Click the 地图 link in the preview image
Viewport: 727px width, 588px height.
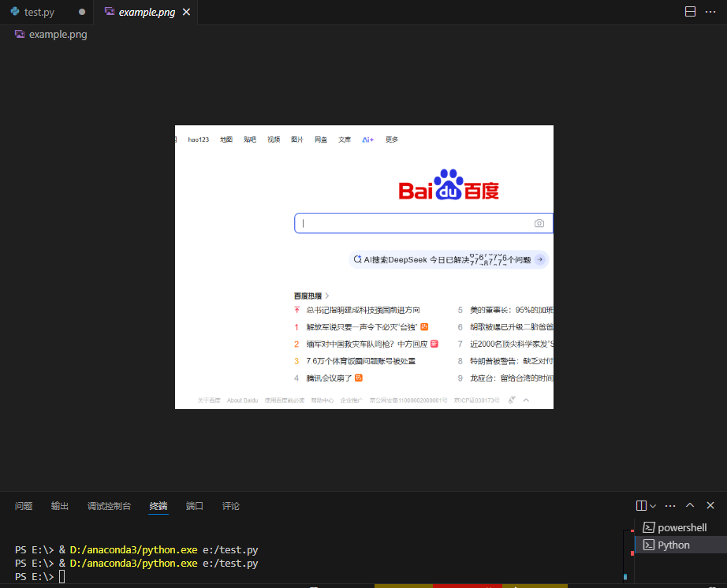226,140
